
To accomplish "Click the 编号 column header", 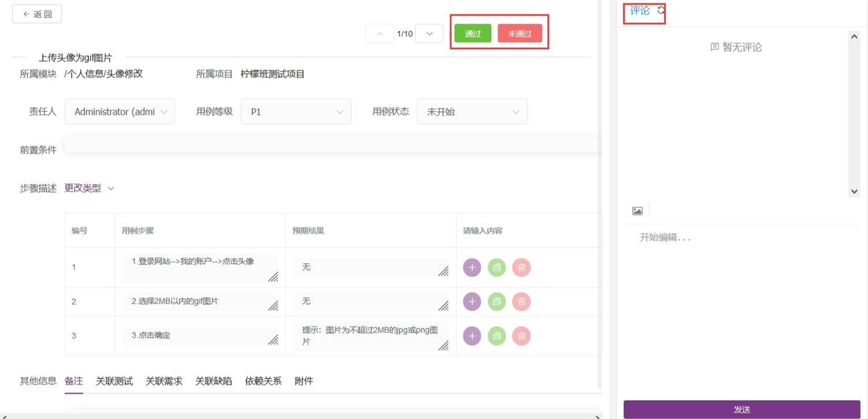I will pos(79,230).
